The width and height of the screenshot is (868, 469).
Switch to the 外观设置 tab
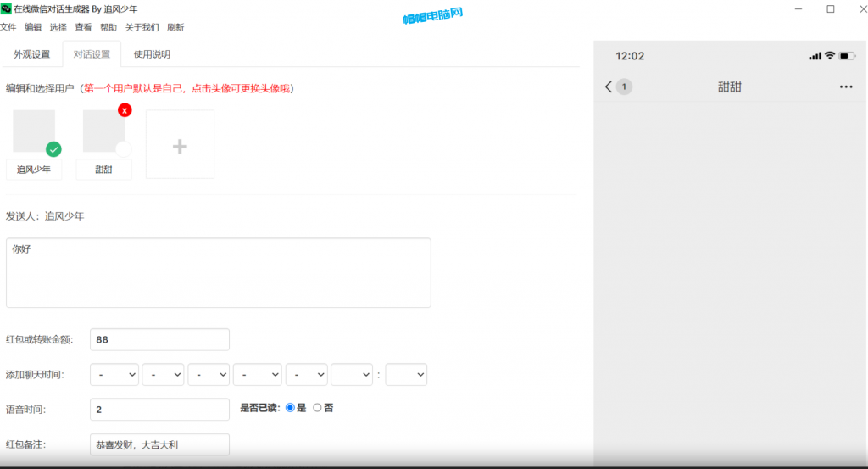pyautogui.click(x=31, y=54)
